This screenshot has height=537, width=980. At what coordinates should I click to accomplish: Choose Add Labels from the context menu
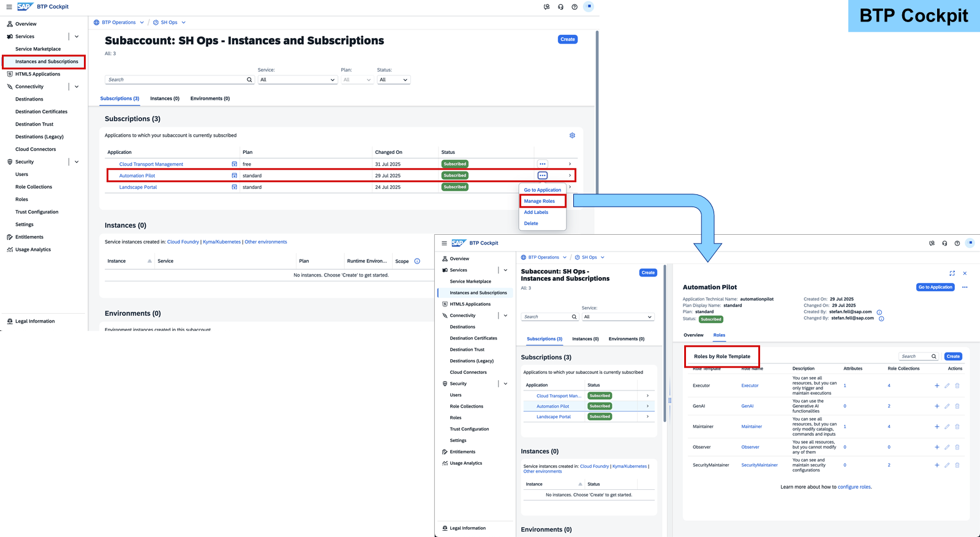536,212
